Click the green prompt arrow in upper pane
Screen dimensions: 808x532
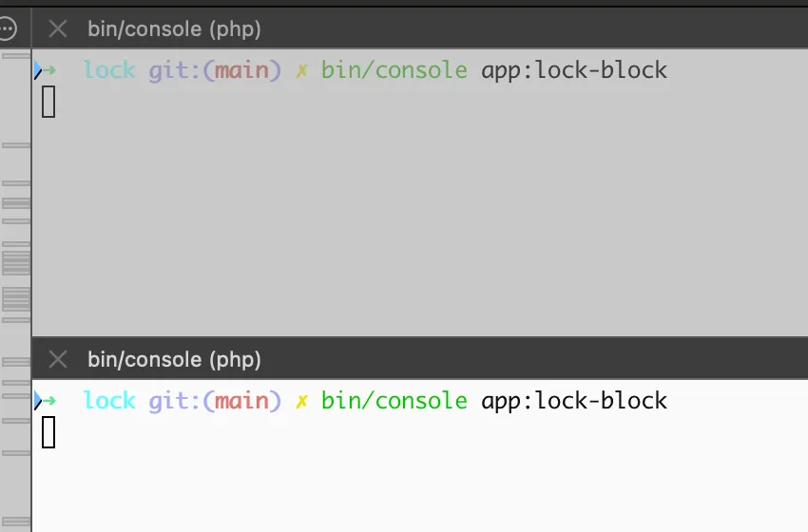(x=48, y=69)
